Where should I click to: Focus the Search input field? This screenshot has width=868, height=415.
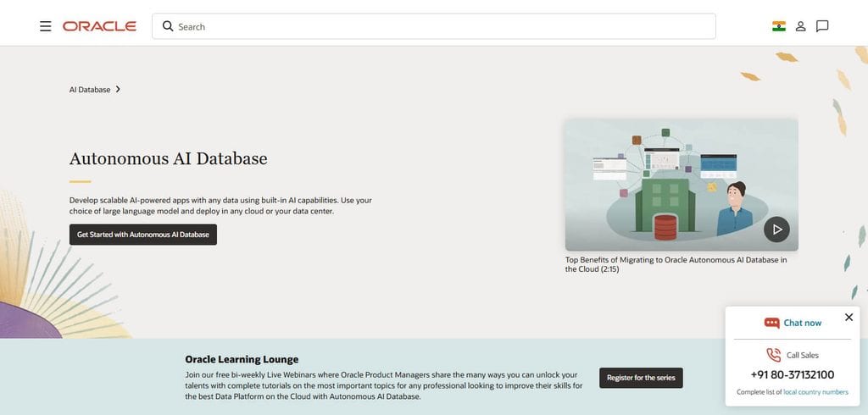coord(433,26)
